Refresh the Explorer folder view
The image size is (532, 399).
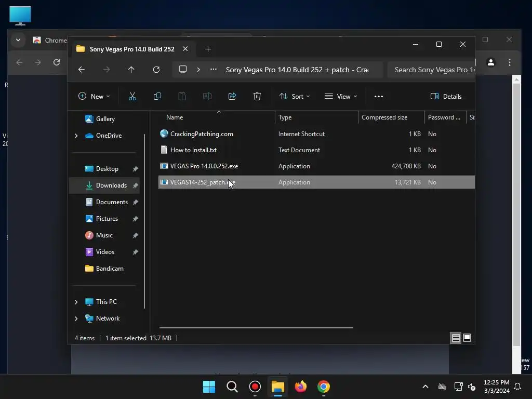pos(156,70)
